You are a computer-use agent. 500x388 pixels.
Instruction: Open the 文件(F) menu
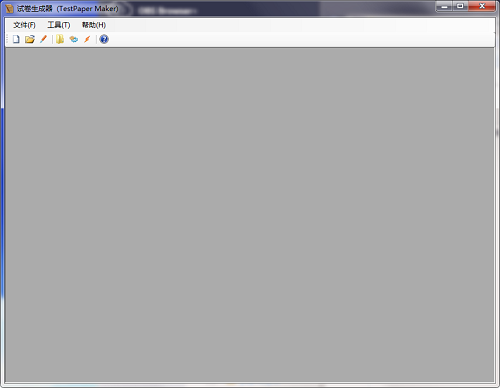point(24,25)
